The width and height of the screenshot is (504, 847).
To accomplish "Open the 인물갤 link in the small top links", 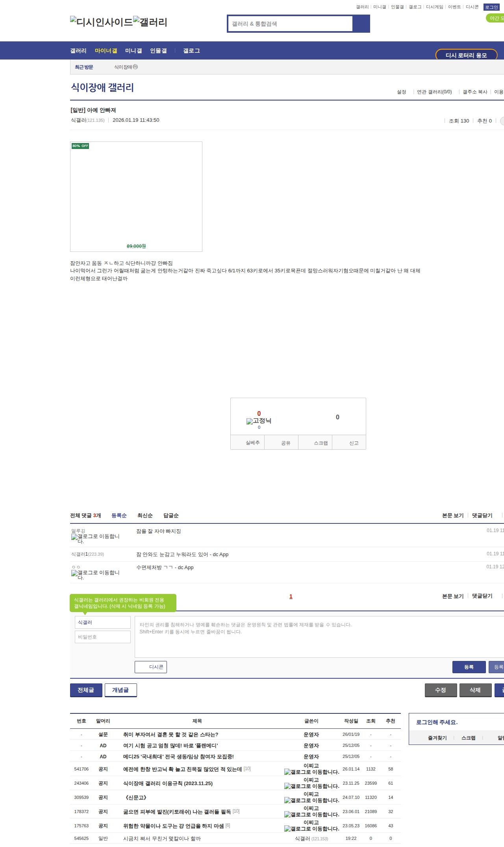I will point(397,7).
